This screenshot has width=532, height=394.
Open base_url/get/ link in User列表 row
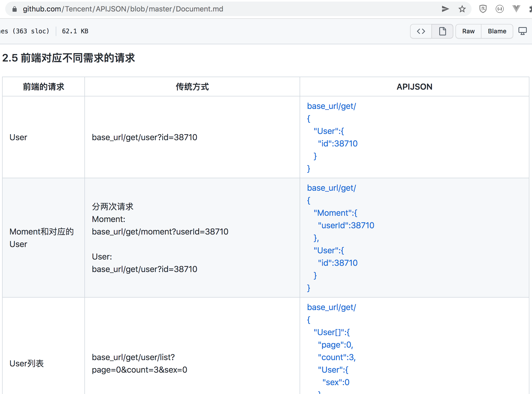coord(331,307)
